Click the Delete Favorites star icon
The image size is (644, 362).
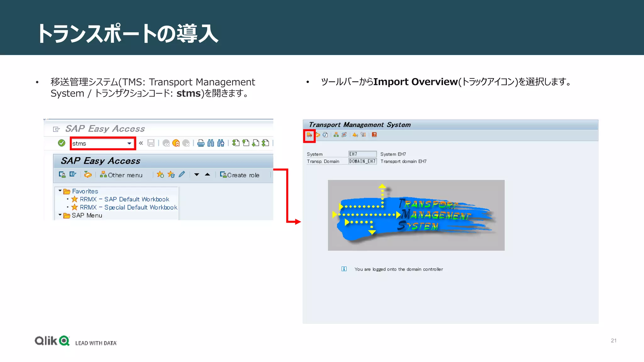pyautogui.click(x=171, y=174)
